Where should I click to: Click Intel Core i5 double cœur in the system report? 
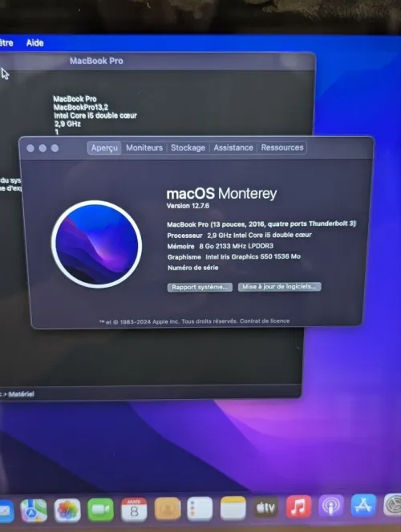(x=95, y=115)
